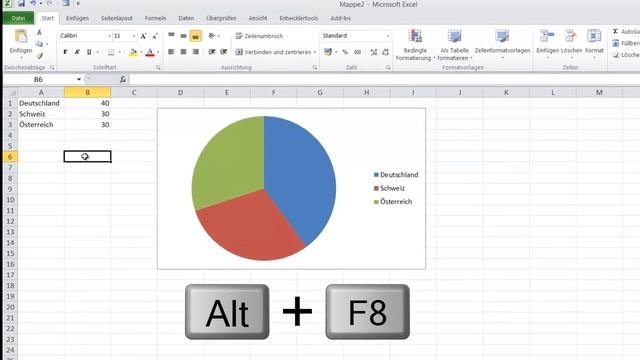640x360 pixels.
Task: Click Verbinden und zentrieren
Action: 273,52
